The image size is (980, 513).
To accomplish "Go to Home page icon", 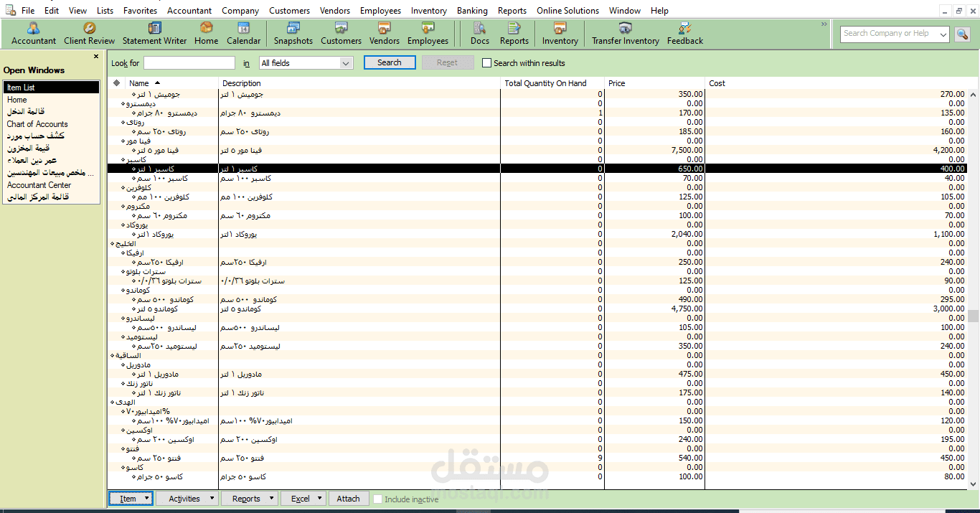I will coord(206,34).
